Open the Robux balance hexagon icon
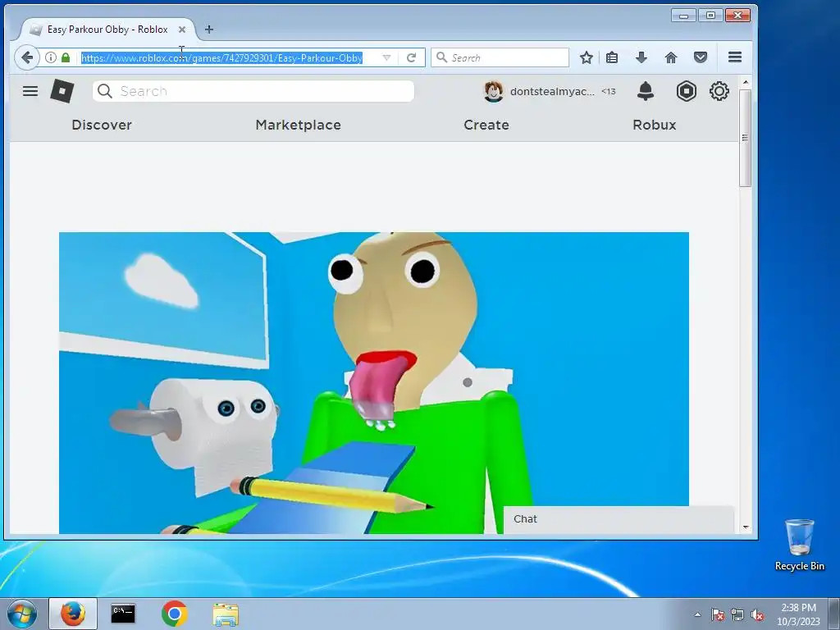840x630 pixels. click(687, 91)
